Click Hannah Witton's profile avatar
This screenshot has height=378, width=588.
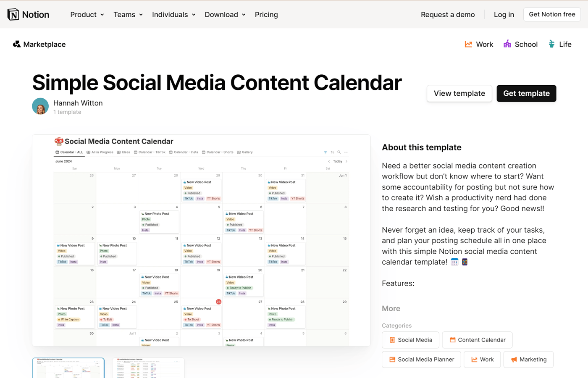(x=40, y=106)
